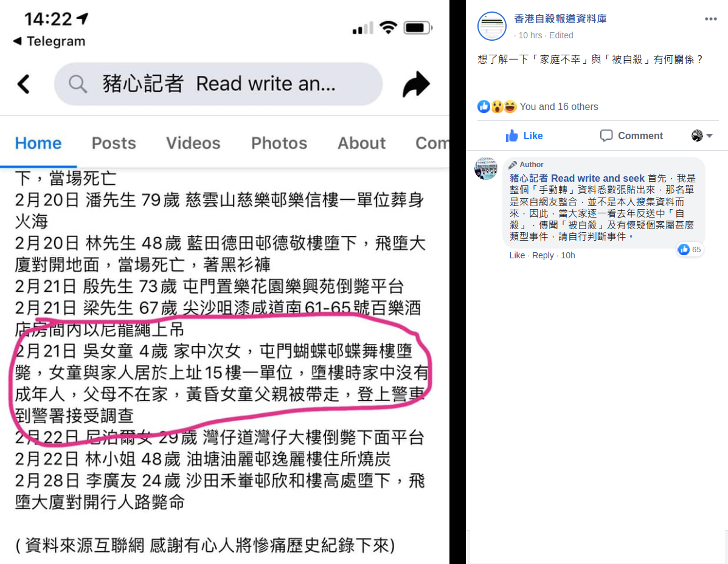This screenshot has width=728, height=564.
Task: Open the three-dot post options menu
Action: (710, 19)
